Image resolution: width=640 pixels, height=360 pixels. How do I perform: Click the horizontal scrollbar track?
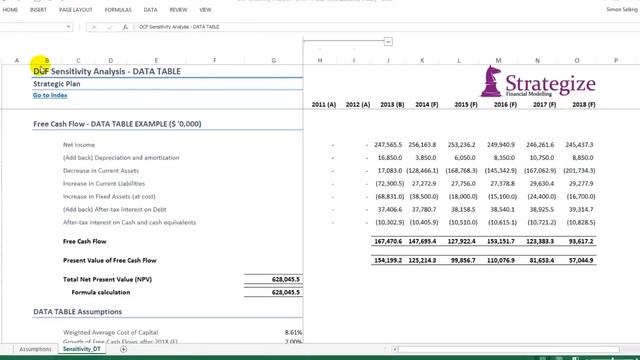[x=509, y=349]
